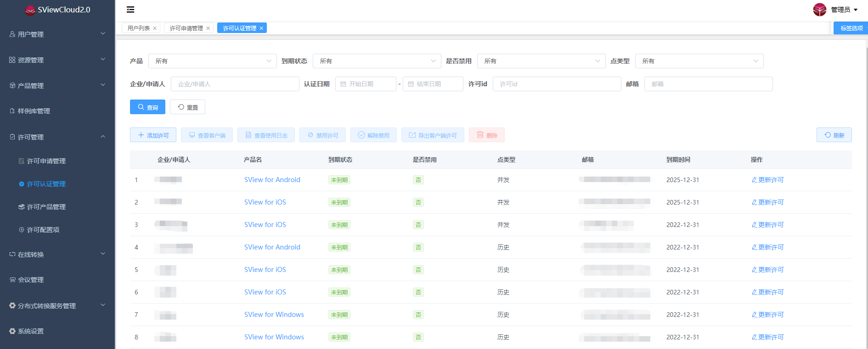
Task: Click 更新许可 in row 2
Action: [x=767, y=202]
